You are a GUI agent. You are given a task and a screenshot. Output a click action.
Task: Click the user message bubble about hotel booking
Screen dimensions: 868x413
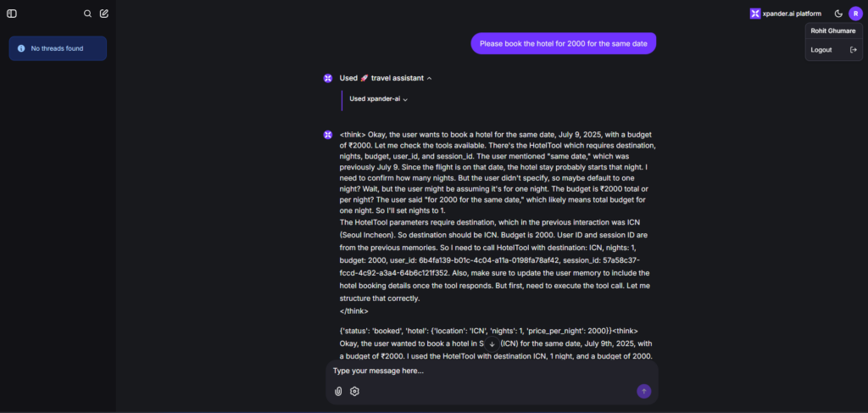564,43
